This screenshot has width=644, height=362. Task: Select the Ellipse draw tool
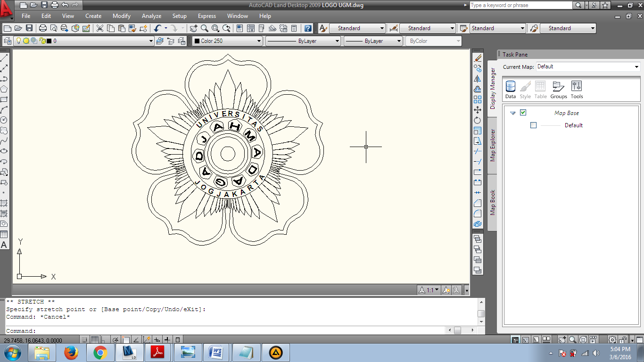coord(4,151)
